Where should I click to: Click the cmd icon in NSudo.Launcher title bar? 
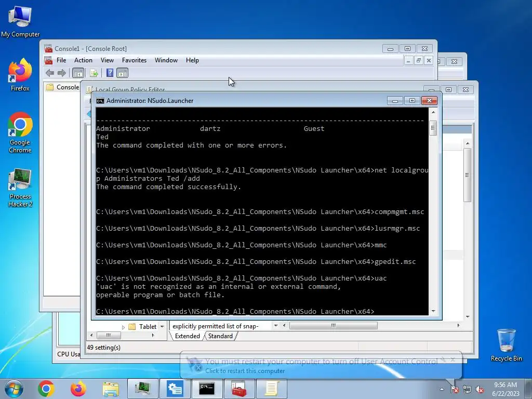(x=100, y=101)
